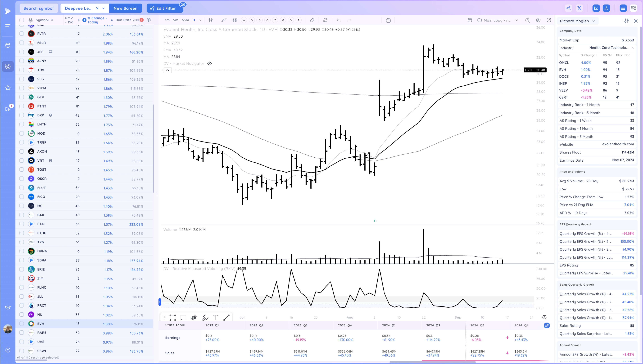Open the chart settings gear
This screenshot has width=643, height=364.
coord(538,20)
